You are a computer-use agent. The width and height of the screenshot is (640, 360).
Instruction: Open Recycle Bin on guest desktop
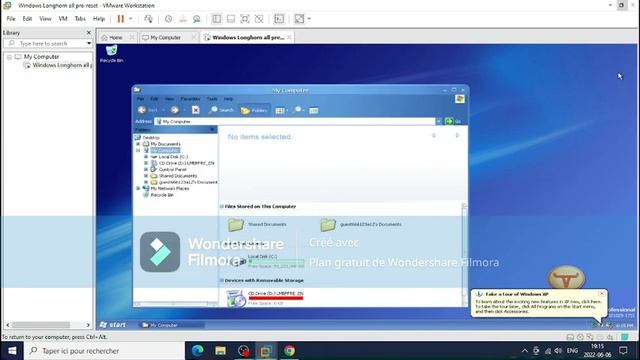(x=111, y=53)
